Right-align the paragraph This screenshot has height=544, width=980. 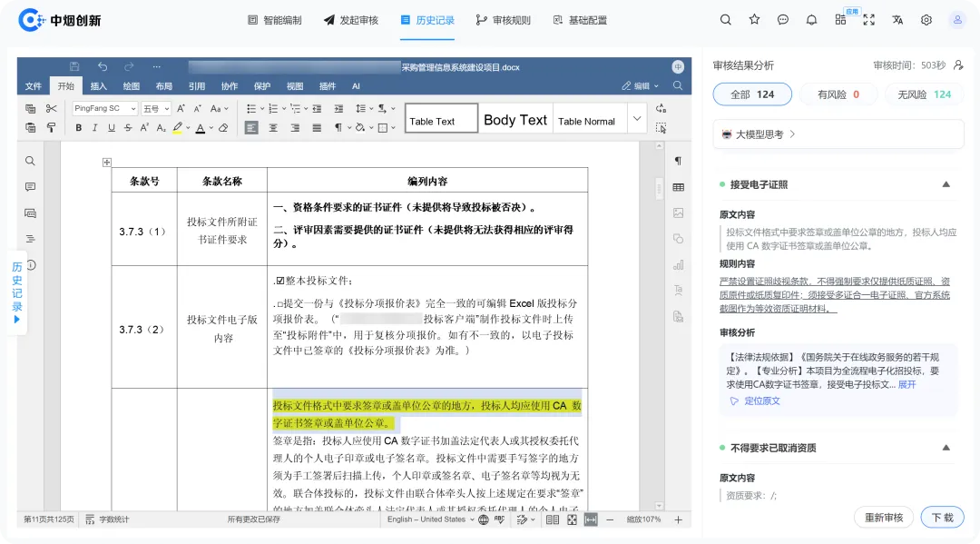(x=295, y=127)
